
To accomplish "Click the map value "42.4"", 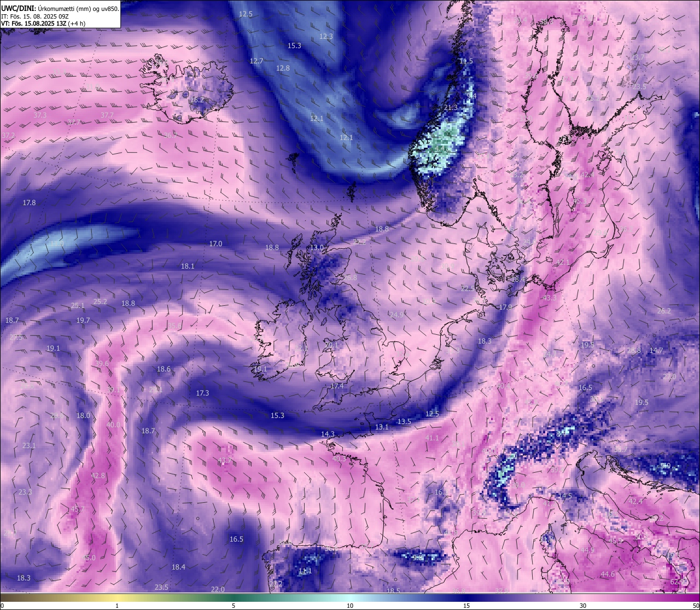I will click(635, 502).
